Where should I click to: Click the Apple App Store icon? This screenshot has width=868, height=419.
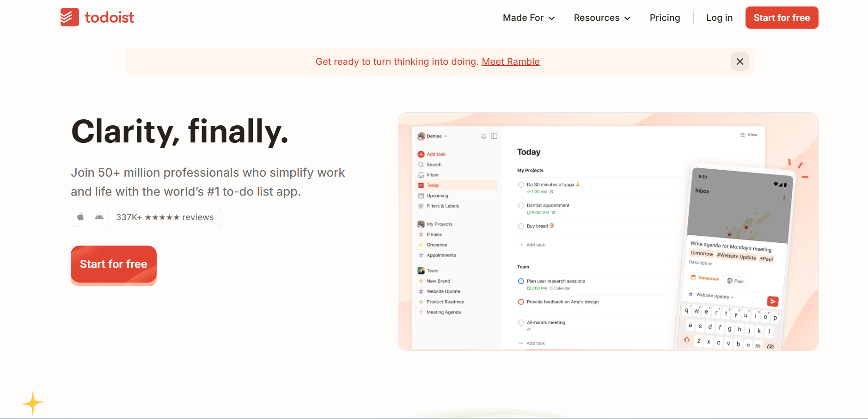pyautogui.click(x=80, y=217)
